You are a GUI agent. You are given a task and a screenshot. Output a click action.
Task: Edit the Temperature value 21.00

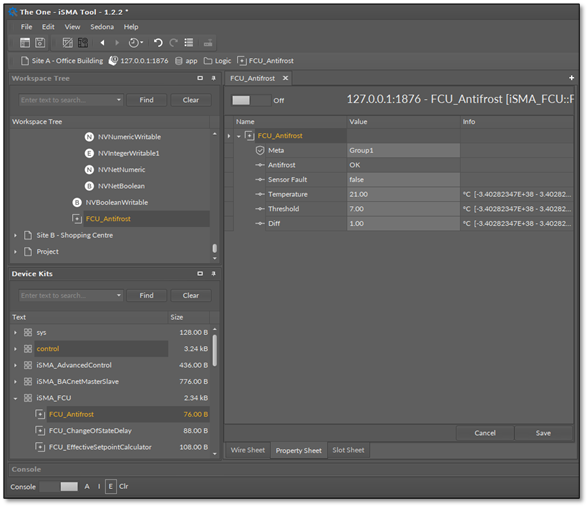pos(403,195)
